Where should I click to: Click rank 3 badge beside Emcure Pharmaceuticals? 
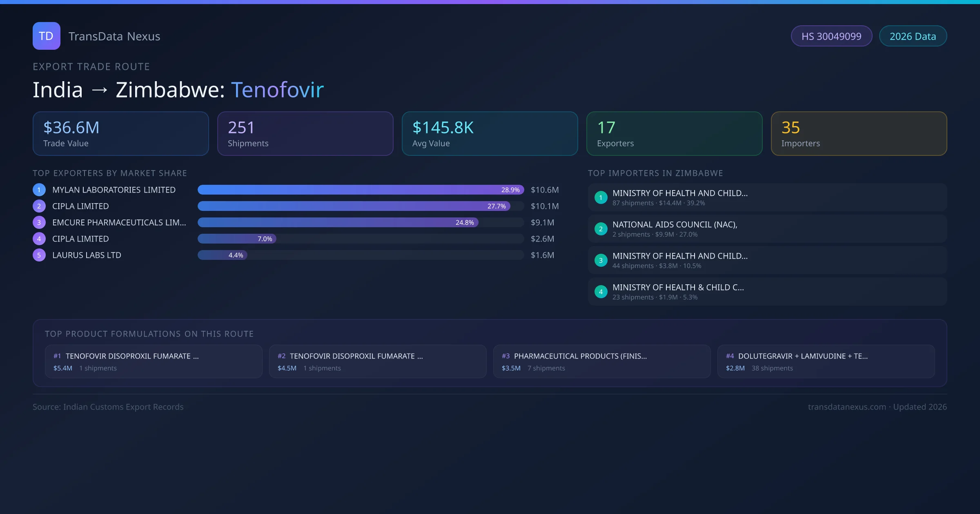(x=39, y=222)
